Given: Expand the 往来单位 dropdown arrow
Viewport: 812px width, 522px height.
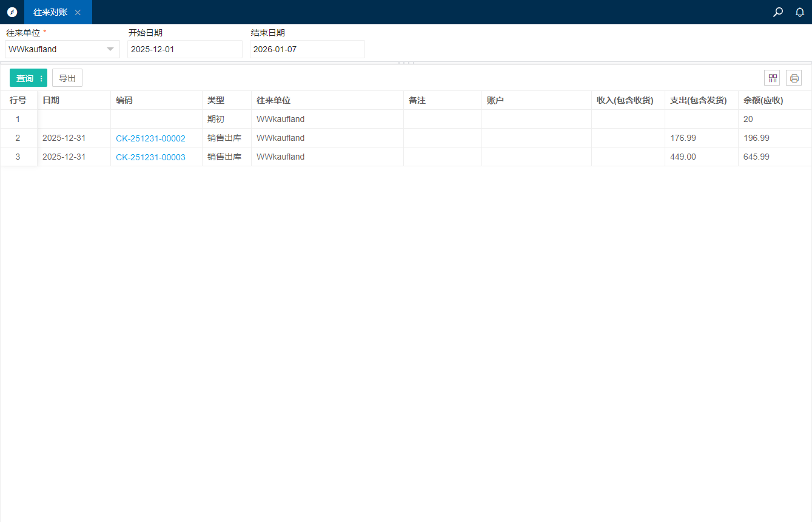Looking at the screenshot, I should point(110,49).
